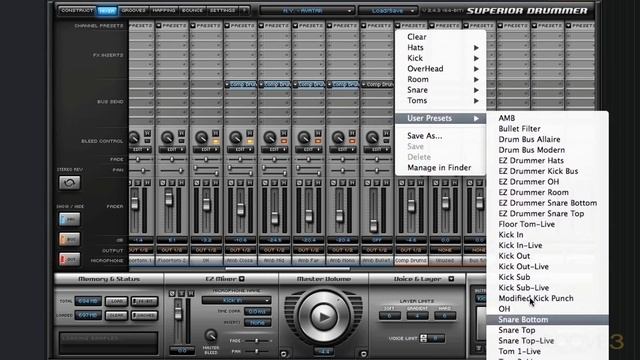The width and height of the screenshot is (640, 360).
Task: Click the help question mark tab
Action: pyautogui.click(x=244, y=10)
